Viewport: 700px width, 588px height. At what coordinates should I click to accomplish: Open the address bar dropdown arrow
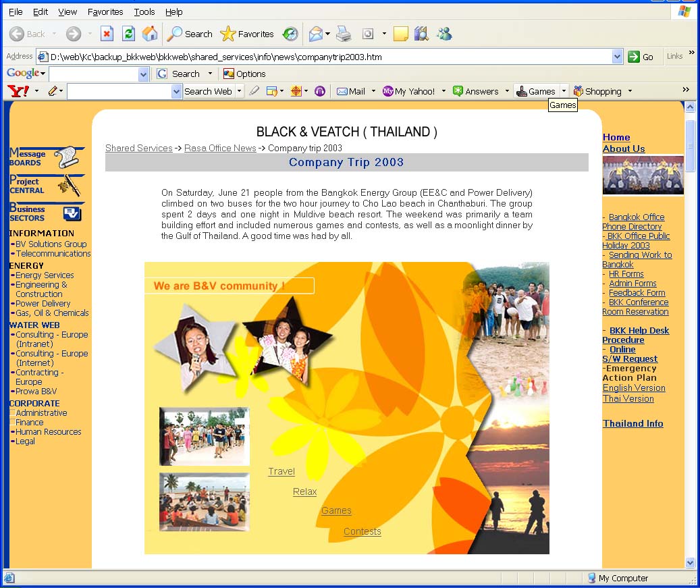click(x=617, y=57)
